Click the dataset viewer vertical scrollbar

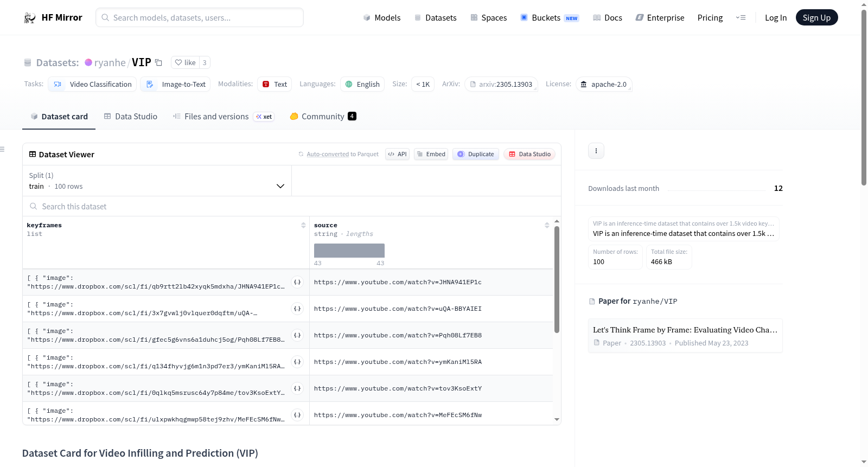pyautogui.click(x=557, y=279)
